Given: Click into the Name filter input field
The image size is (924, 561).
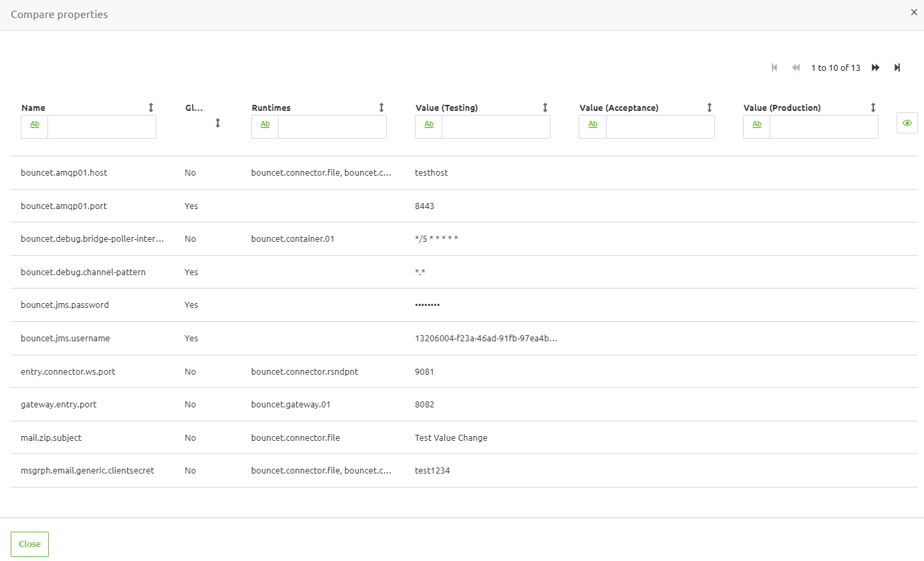Looking at the screenshot, I should pos(102,127).
